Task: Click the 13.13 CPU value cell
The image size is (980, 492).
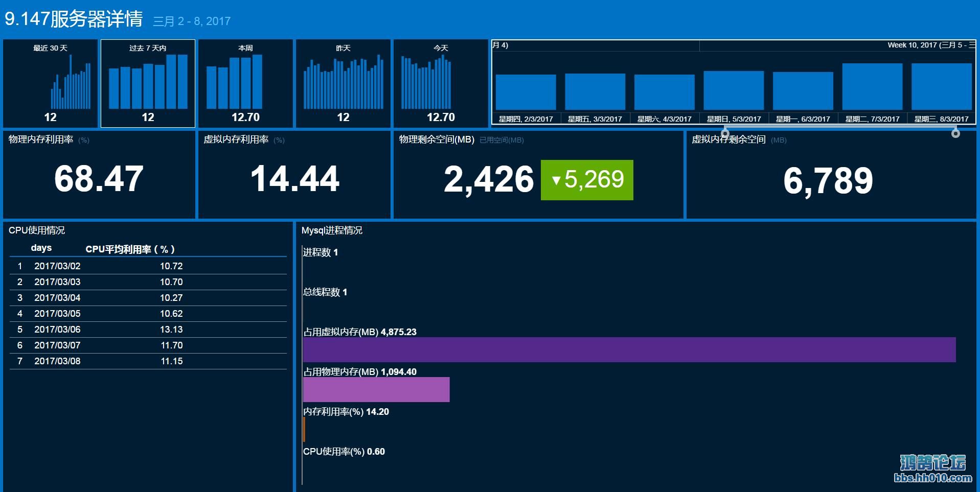Action: (x=171, y=330)
